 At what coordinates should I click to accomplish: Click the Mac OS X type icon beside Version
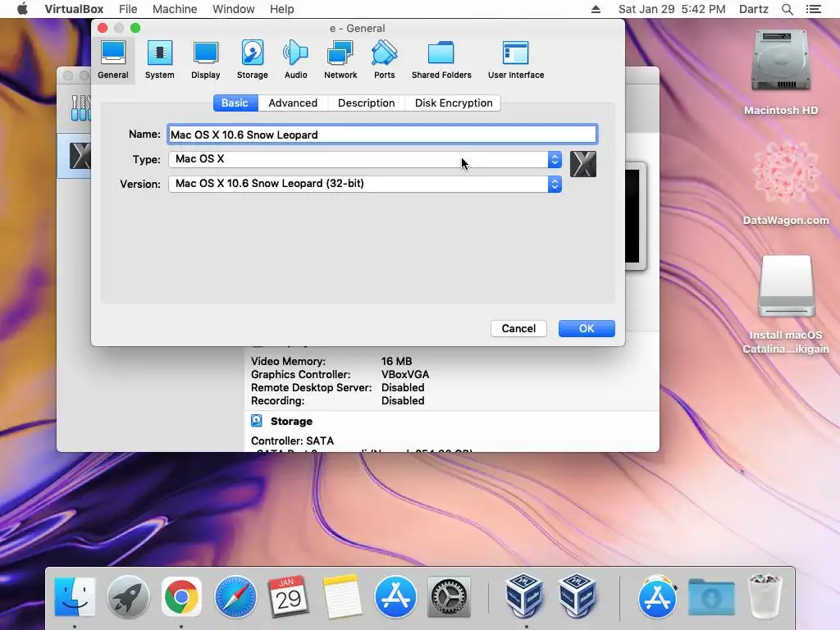point(583,164)
